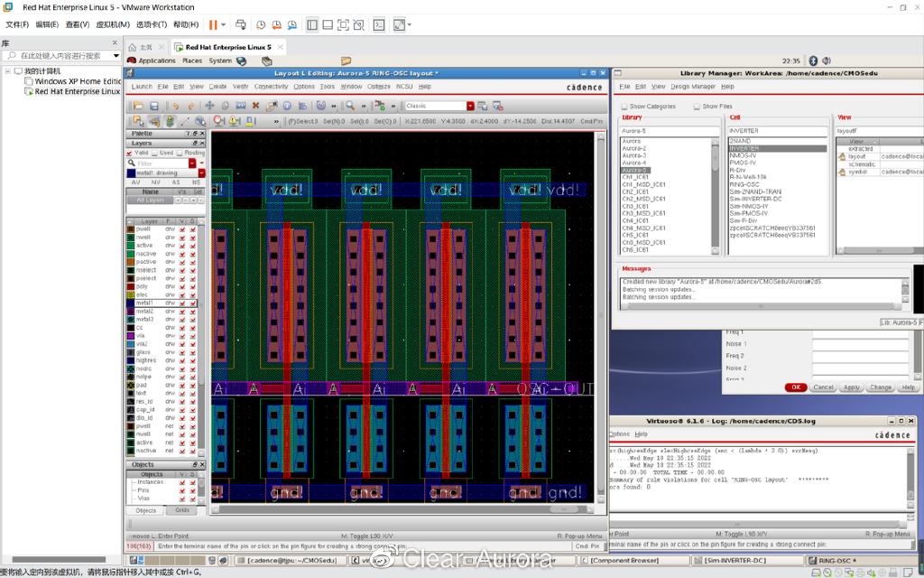Click the VMware full screen mode icon
924x578 pixels.
(343, 24)
